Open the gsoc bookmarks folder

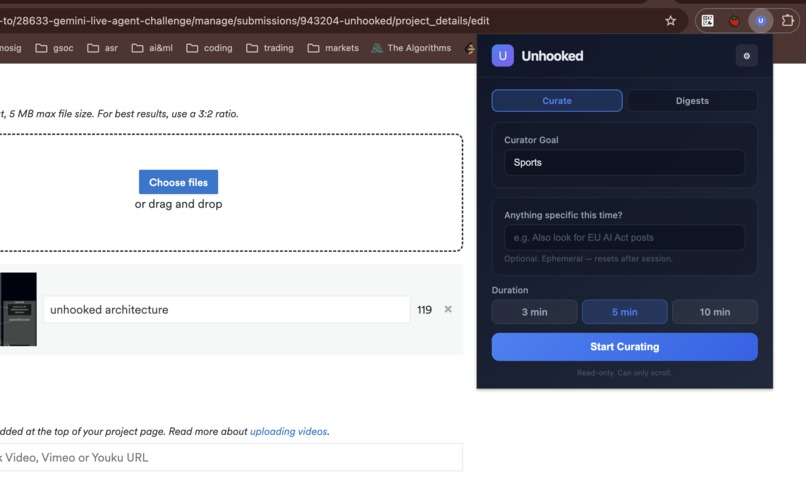(54, 48)
